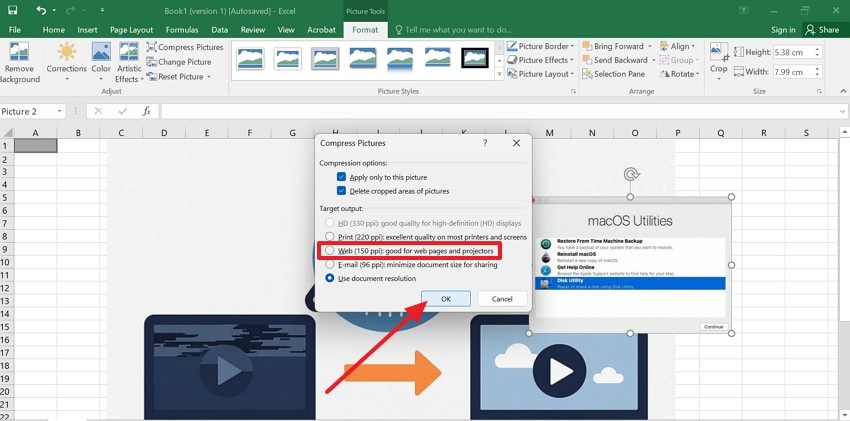The height and width of the screenshot is (421, 850).
Task: Select the black double frame picture style
Action: [475, 57]
